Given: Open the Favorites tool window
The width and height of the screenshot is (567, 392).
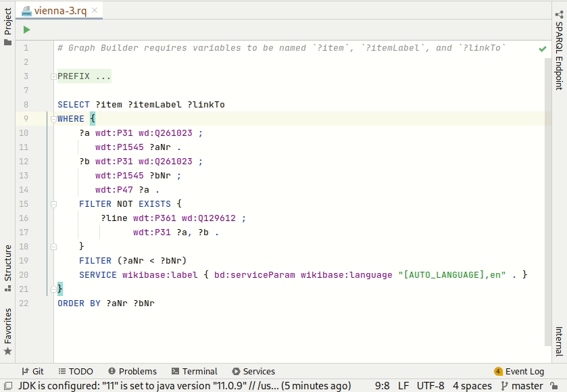Looking at the screenshot, I should [x=7, y=331].
